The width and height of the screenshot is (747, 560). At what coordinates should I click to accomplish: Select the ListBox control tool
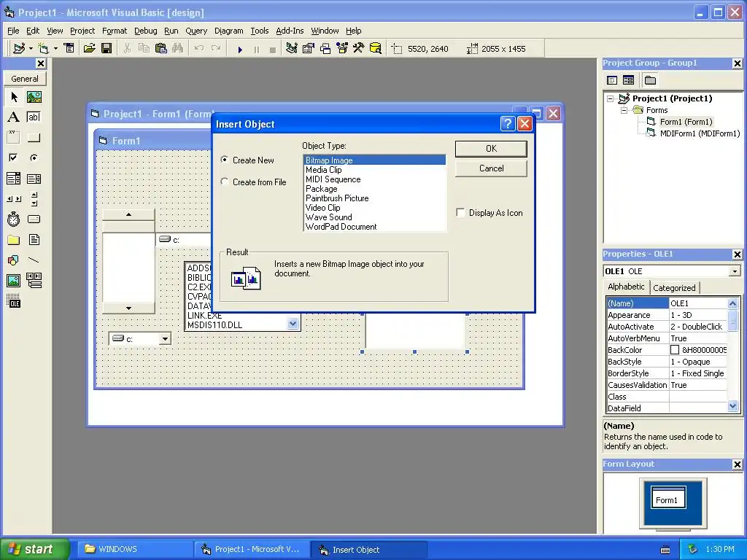(34, 179)
